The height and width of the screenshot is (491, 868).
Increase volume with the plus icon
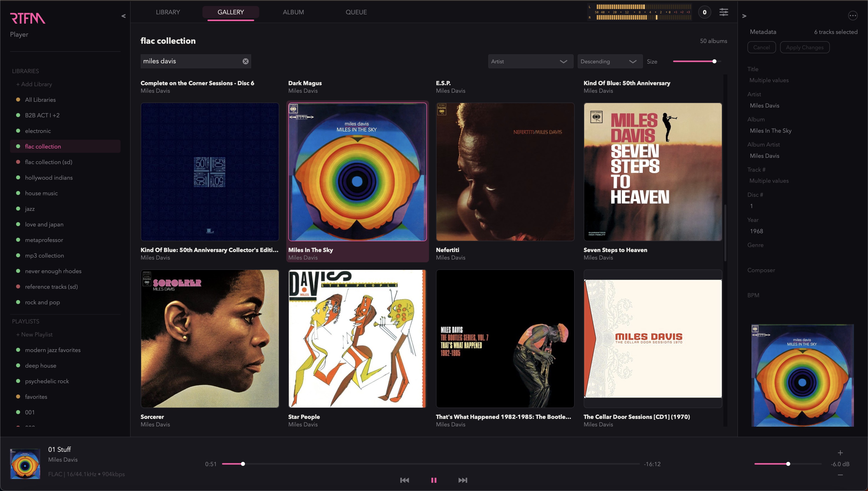pyautogui.click(x=840, y=453)
